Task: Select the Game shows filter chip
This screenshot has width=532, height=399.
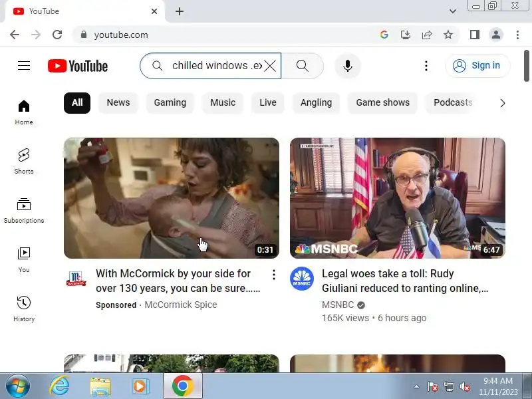Action: point(383,103)
